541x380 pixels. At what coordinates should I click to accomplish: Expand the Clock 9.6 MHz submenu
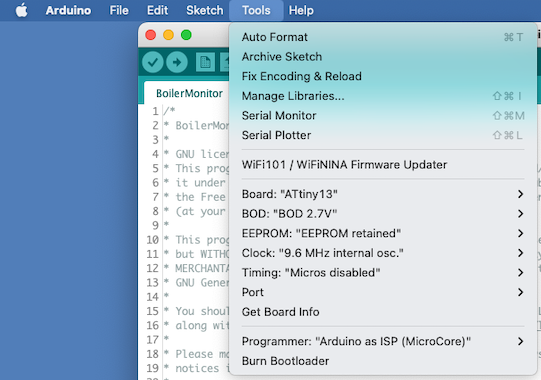(383, 253)
